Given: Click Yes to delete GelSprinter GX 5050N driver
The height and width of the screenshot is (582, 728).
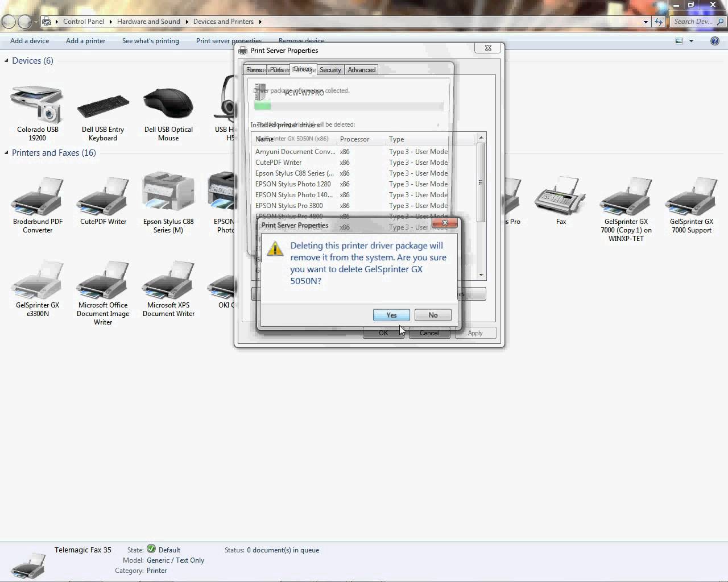Looking at the screenshot, I should [391, 315].
